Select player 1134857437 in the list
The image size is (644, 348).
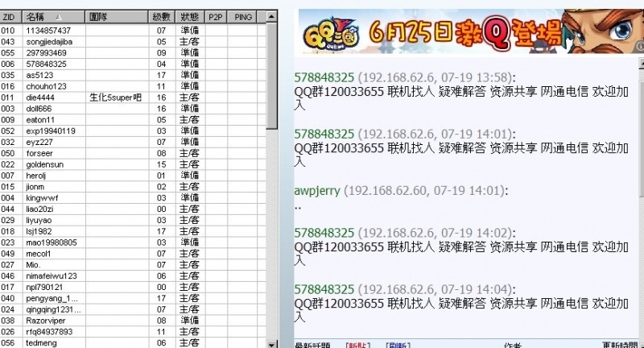click(133, 31)
